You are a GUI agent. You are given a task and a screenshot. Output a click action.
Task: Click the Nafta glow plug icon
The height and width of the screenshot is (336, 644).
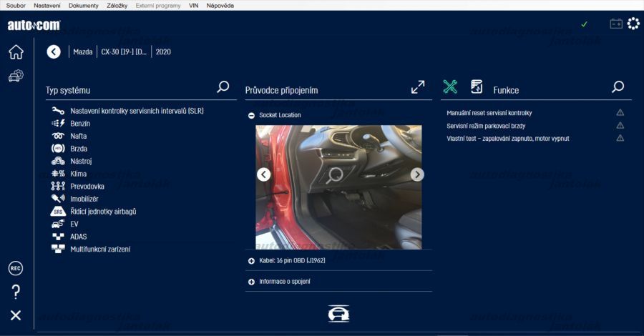click(58, 136)
